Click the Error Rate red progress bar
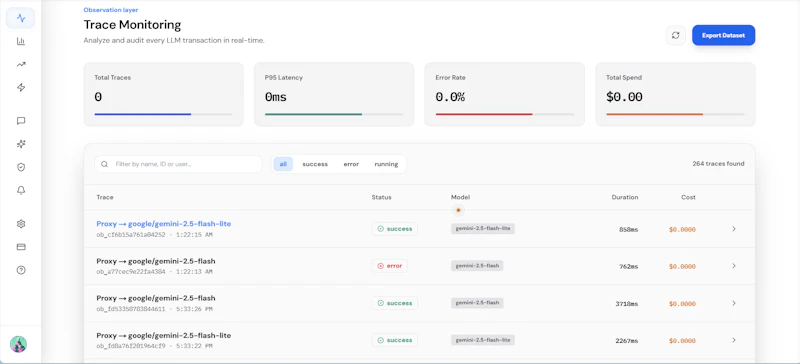Screen dimensions: 800x364 tap(505, 114)
